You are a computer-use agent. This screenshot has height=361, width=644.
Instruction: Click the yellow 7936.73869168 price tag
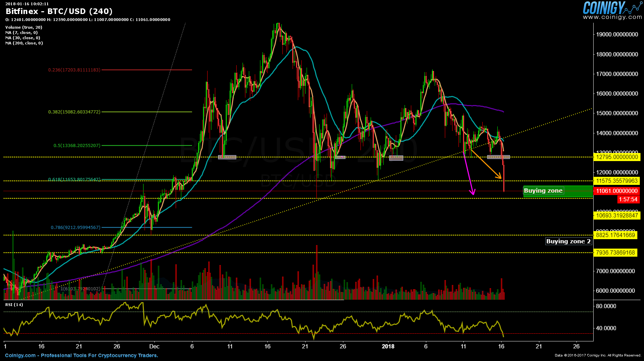coord(616,253)
